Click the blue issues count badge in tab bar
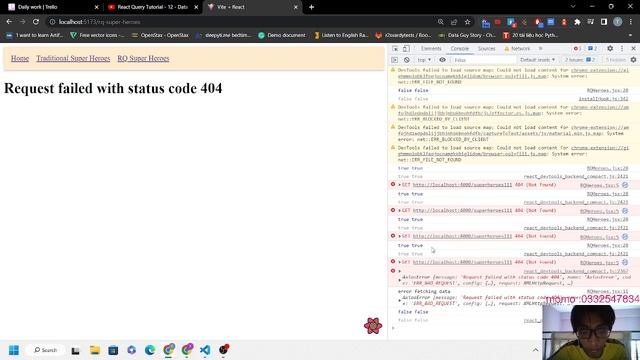Image resolution: width=640 pixels, height=360 pixels. (592, 49)
